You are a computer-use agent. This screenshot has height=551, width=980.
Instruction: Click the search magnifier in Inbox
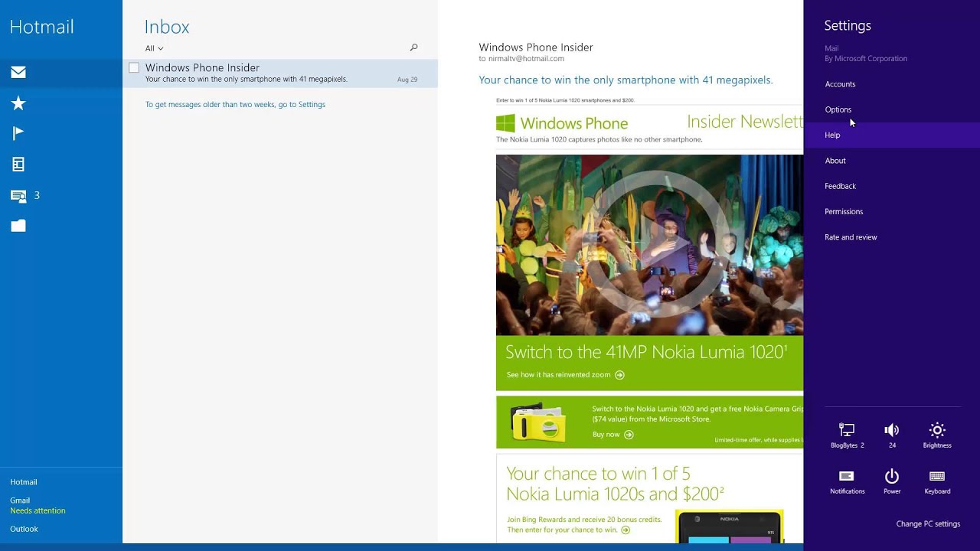coord(414,47)
